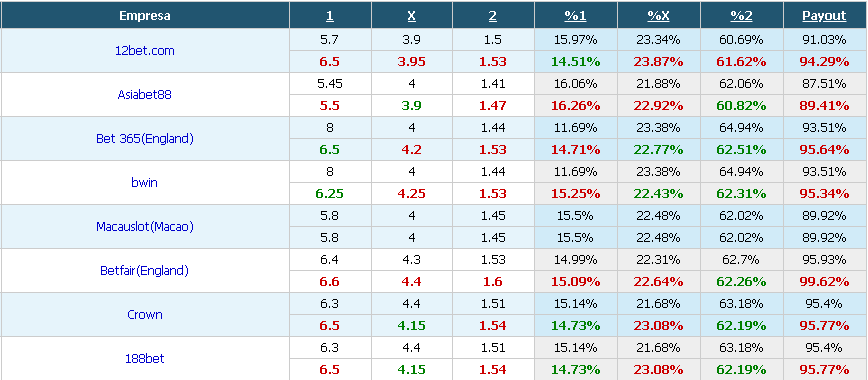Open the 12bet.com bookmaker link
This screenshot has width=868, height=380.
[x=145, y=50]
